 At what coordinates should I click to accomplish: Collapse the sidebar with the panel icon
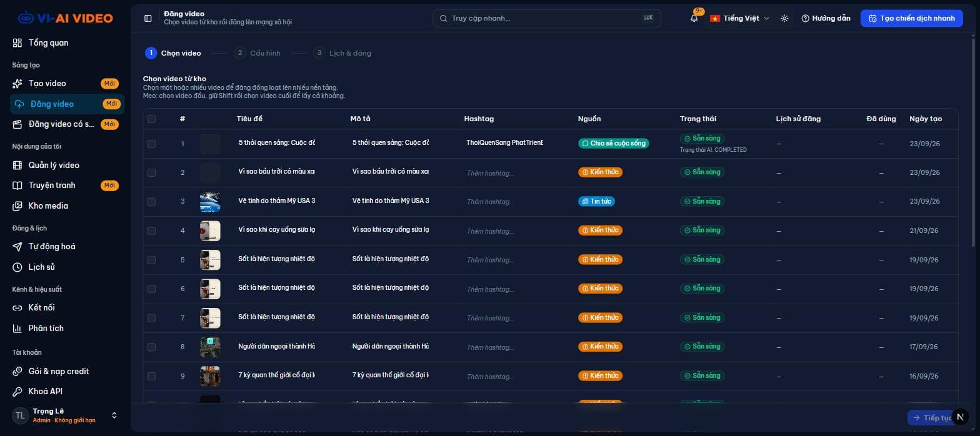[148, 18]
